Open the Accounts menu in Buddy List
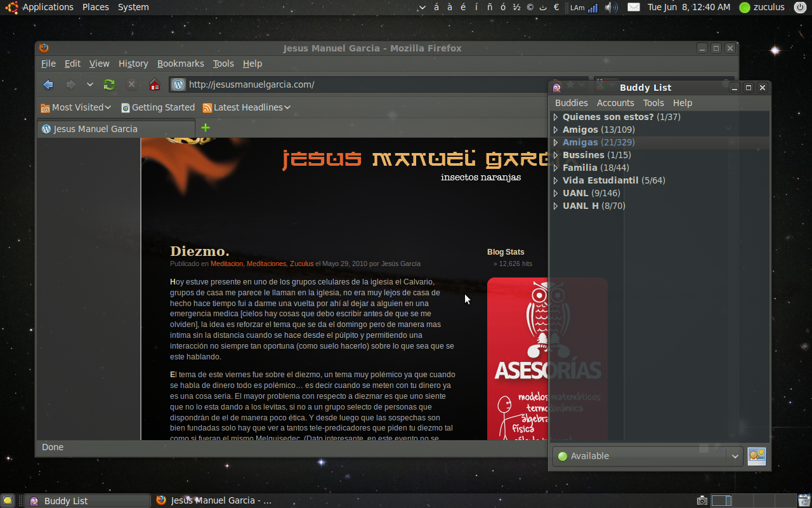Image resolution: width=812 pixels, height=508 pixels. [x=615, y=103]
